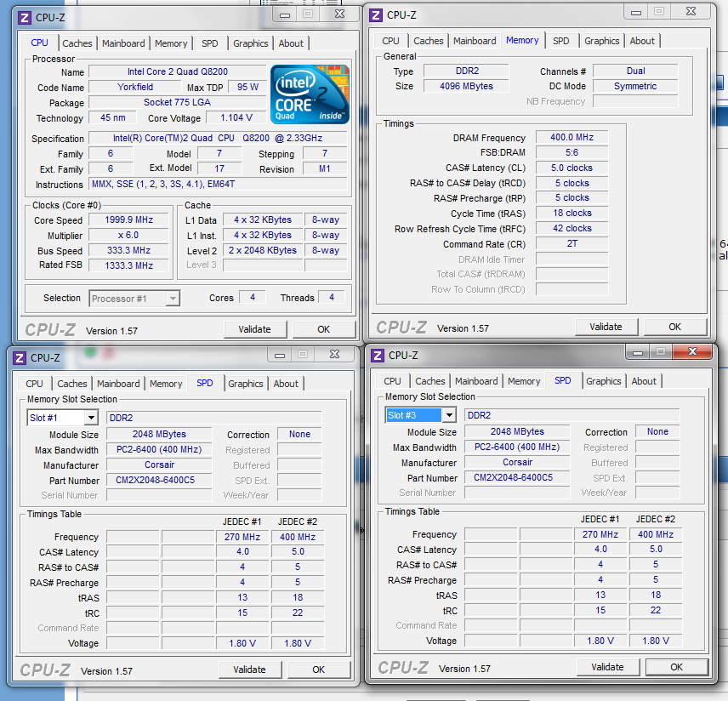Click Validate in the CPU tab window
The height and width of the screenshot is (701, 728).
[255, 329]
